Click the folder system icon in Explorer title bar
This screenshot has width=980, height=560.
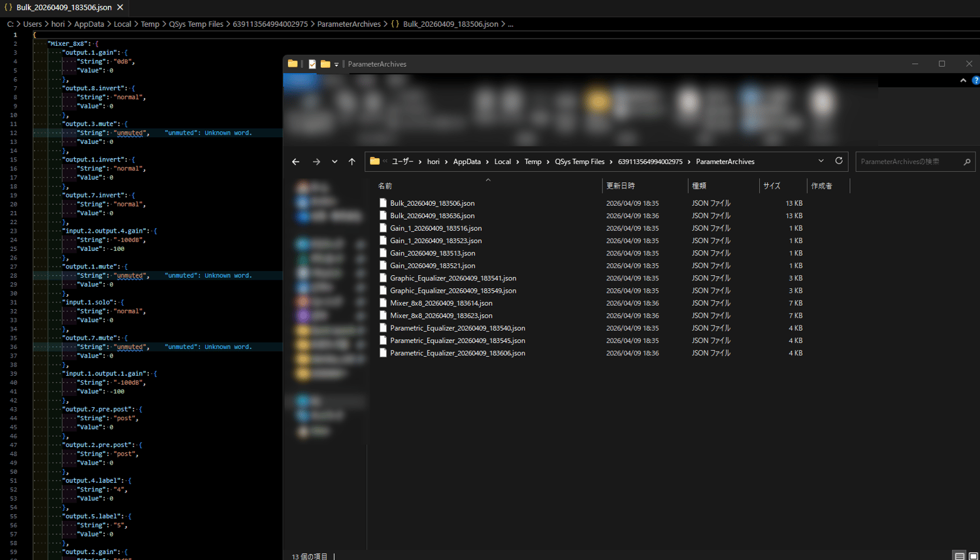click(x=293, y=64)
